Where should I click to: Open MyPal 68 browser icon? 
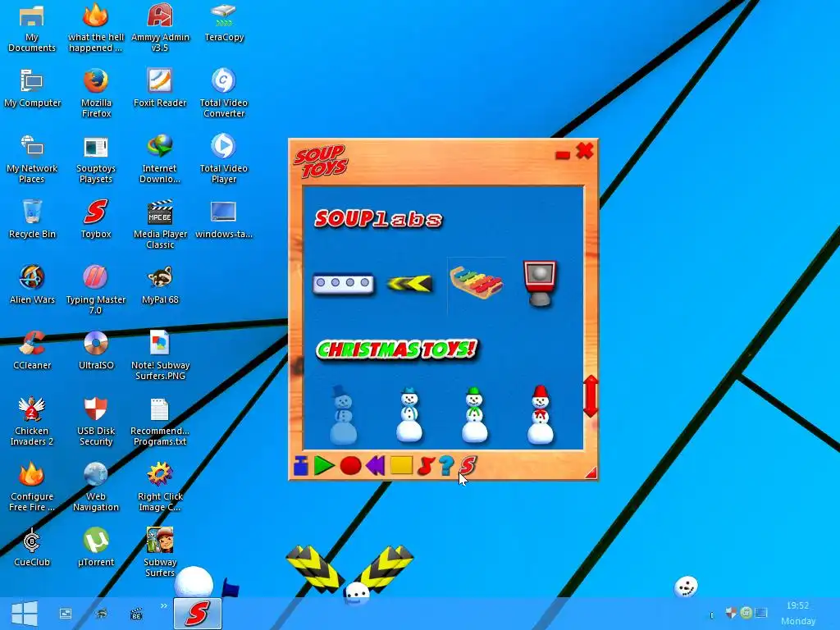[160, 284]
